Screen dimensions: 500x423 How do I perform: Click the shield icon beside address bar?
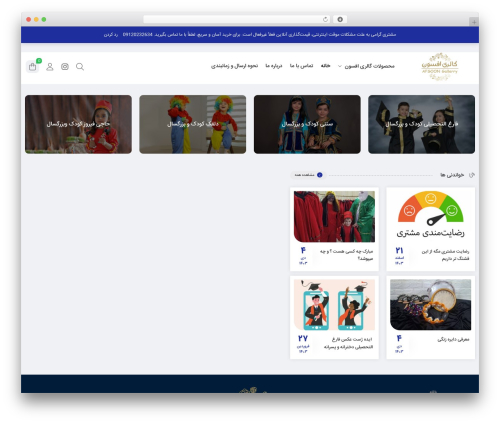[340, 20]
